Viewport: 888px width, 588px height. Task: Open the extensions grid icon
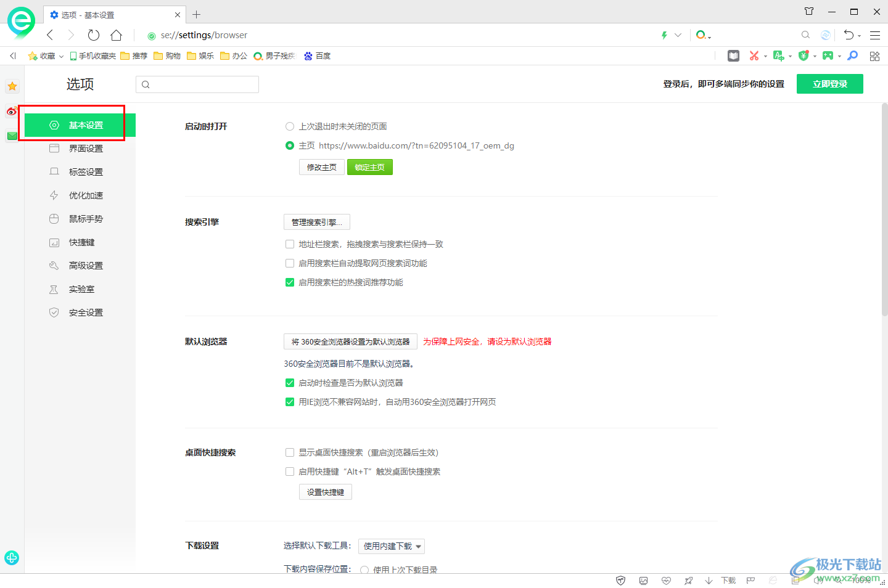[x=874, y=56]
